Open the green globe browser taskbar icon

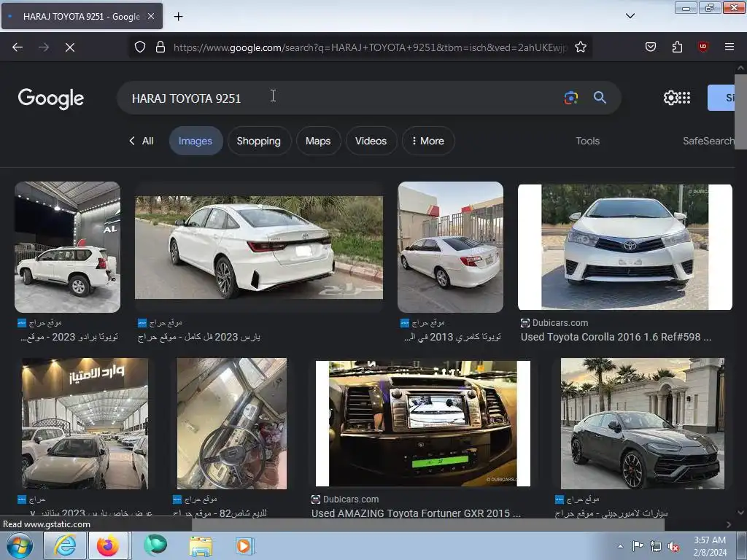(155, 545)
